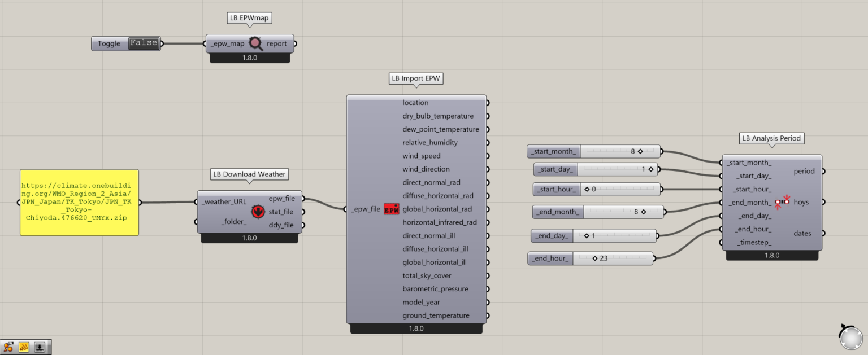
Task: Click the report output on LB EPWmap
Action: 277,43
